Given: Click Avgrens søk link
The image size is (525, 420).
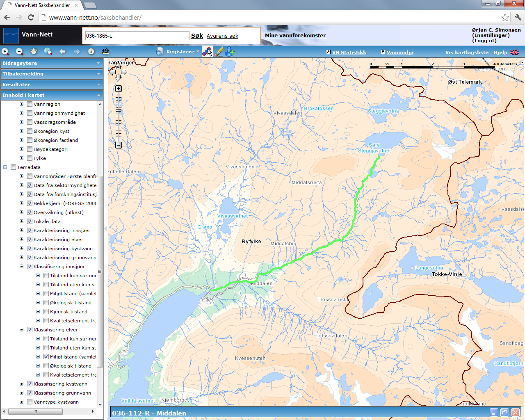Looking at the screenshot, I should 222,36.
